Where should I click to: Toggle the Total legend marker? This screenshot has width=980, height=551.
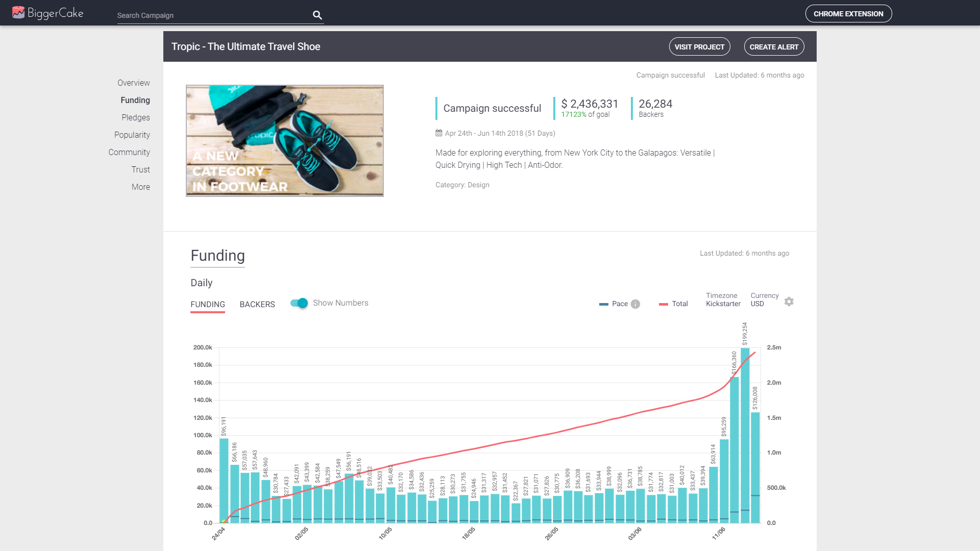663,304
